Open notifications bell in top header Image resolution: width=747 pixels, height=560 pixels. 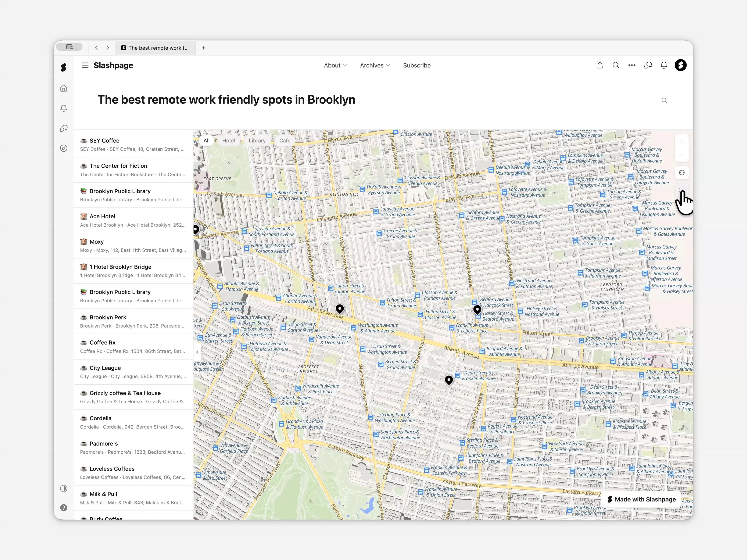664,66
